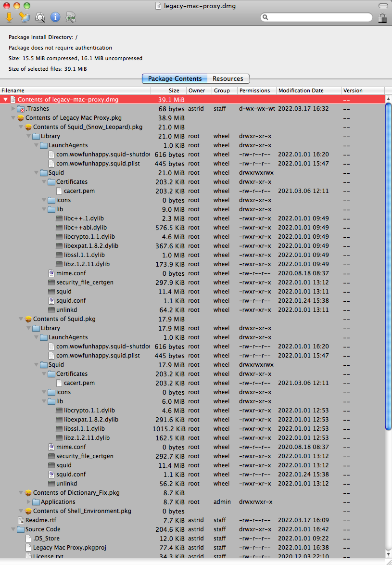Click the scrollbar up arrow
Image resolution: width=392 pixels, height=565 pixels.
388,99
